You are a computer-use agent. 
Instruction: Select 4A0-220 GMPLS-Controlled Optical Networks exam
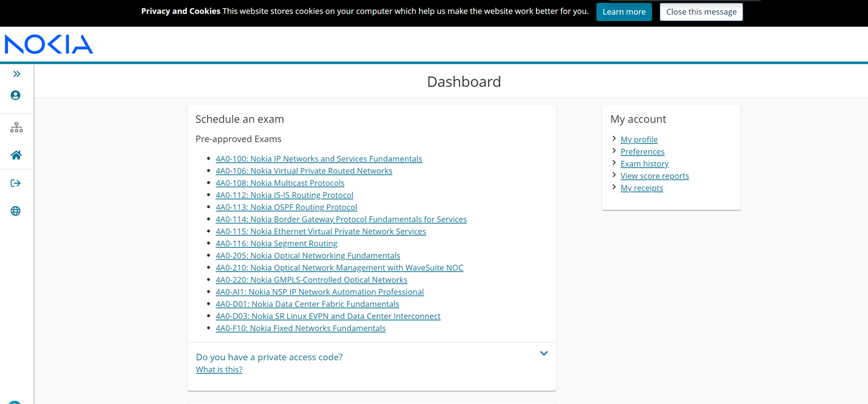coord(311,280)
